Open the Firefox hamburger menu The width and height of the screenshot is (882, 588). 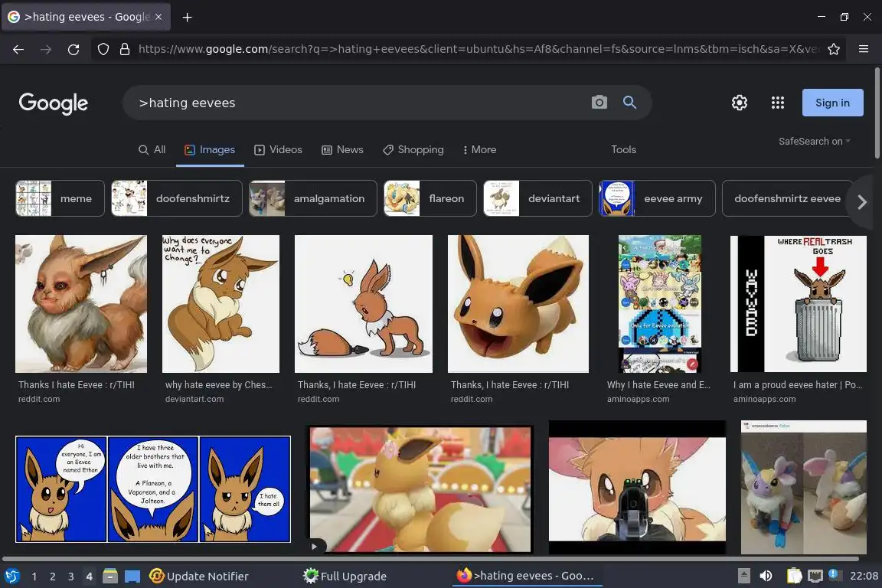coord(864,50)
